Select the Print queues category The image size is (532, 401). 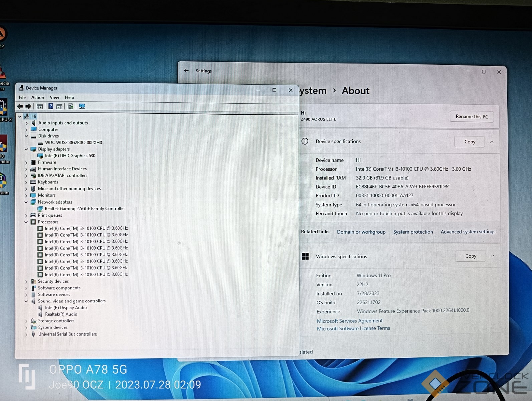coord(50,215)
